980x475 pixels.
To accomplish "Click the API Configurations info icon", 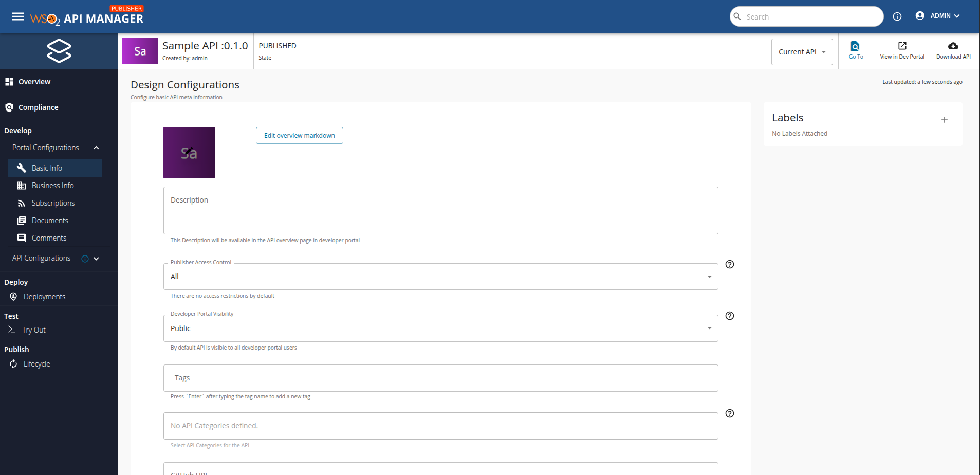I will pyautogui.click(x=85, y=259).
